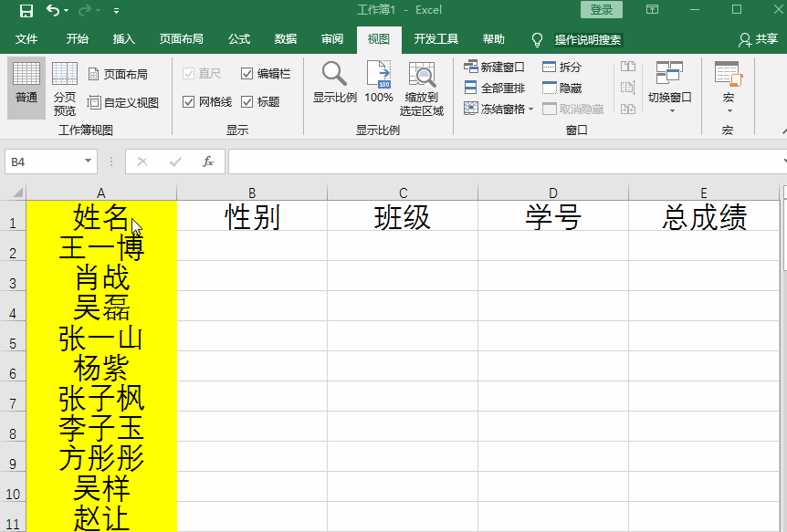This screenshot has width=787, height=532.
Task: Click New Window (新建窗口)
Action: [495, 68]
